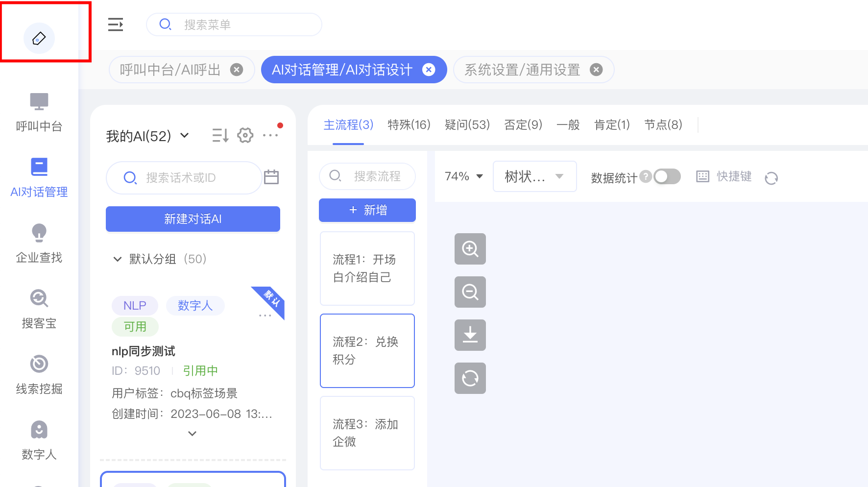This screenshot has width=868, height=487.
Task: Switch to the 呼叫中台/AI呼出 page tab
Action: tap(170, 70)
